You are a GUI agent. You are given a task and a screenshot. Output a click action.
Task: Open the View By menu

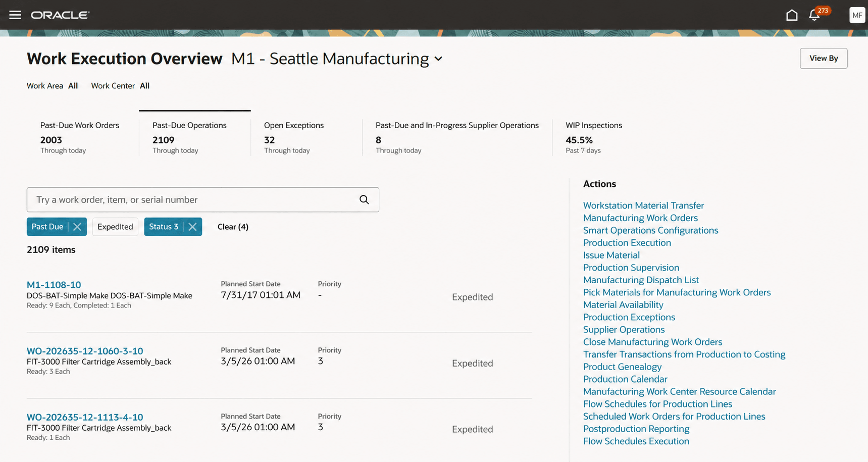pyautogui.click(x=824, y=58)
